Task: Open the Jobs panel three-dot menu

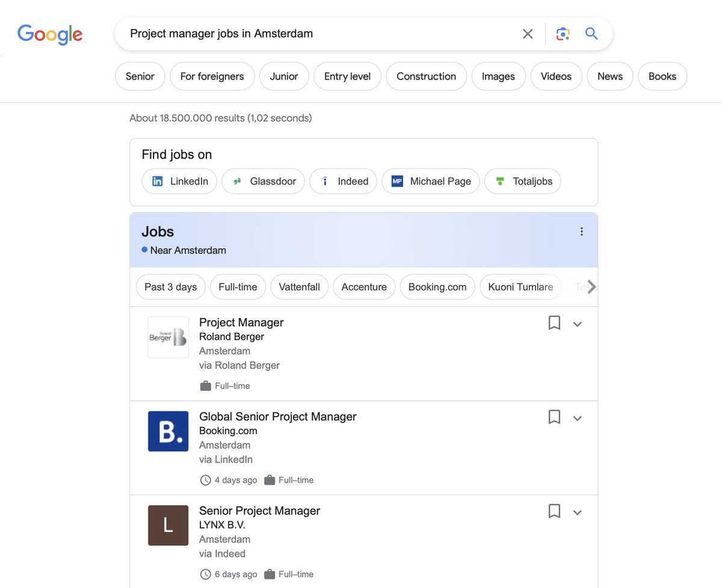Action: (x=581, y=231)
